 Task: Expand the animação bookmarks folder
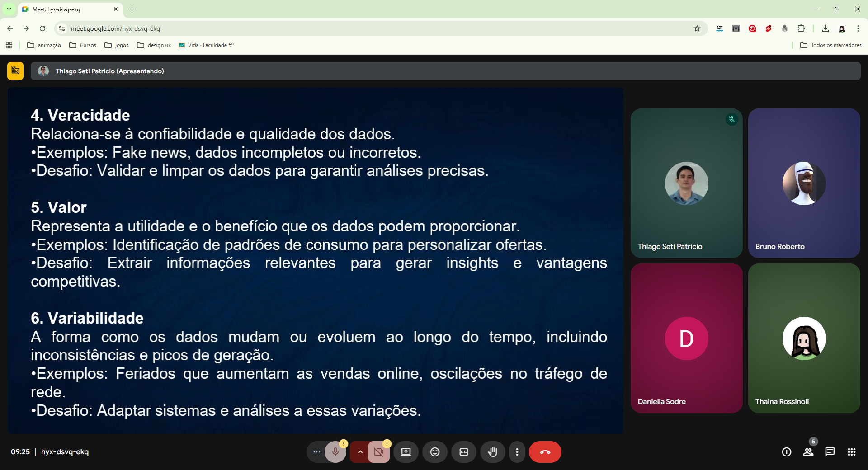click(44, 45)
